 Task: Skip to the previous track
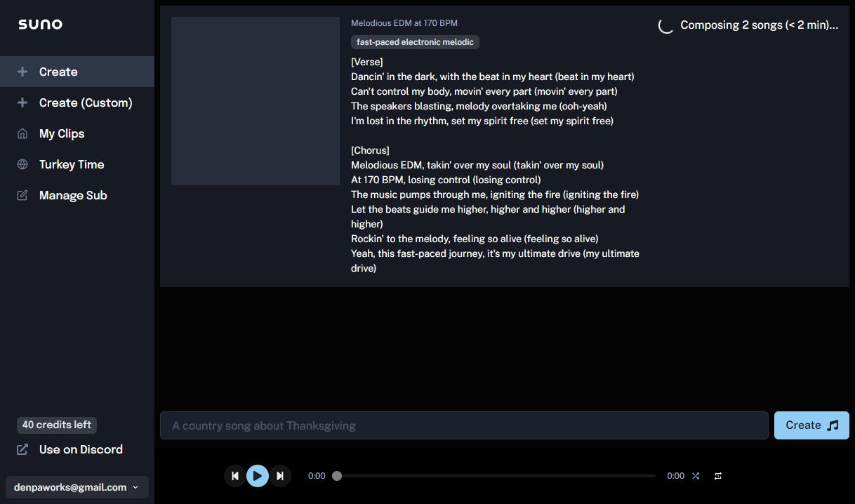[x=235, y=476]
